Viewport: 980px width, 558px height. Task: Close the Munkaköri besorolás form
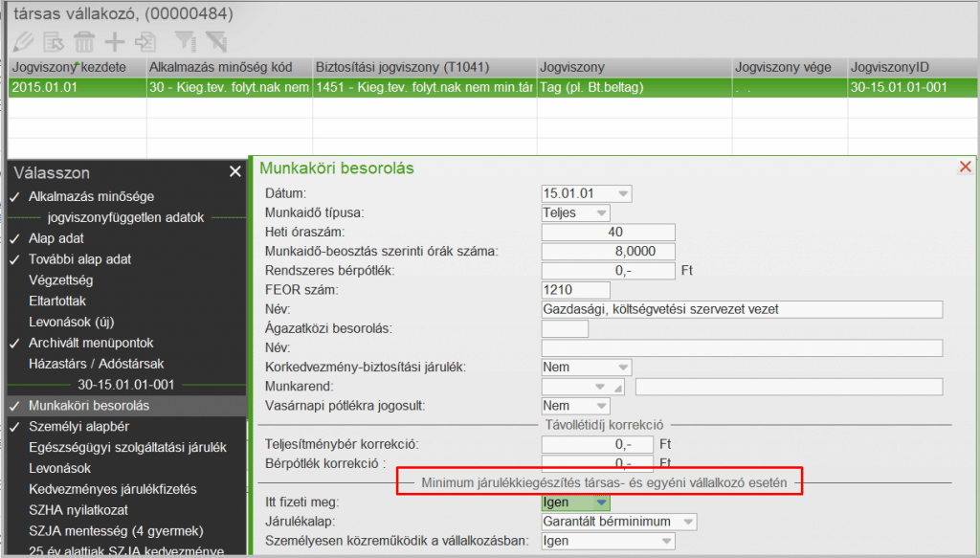click(x=965, y=167)
